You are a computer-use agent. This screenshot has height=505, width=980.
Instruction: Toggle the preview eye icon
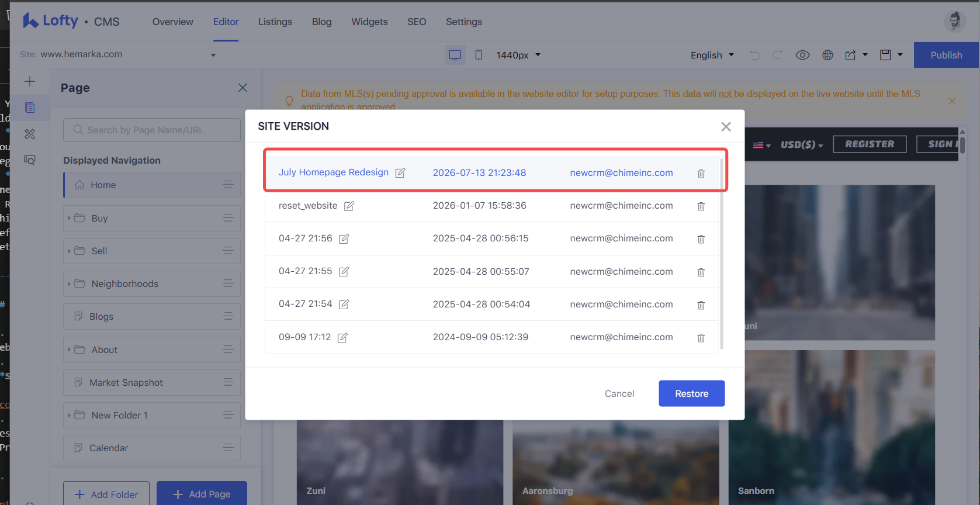[x=802, y=55]
